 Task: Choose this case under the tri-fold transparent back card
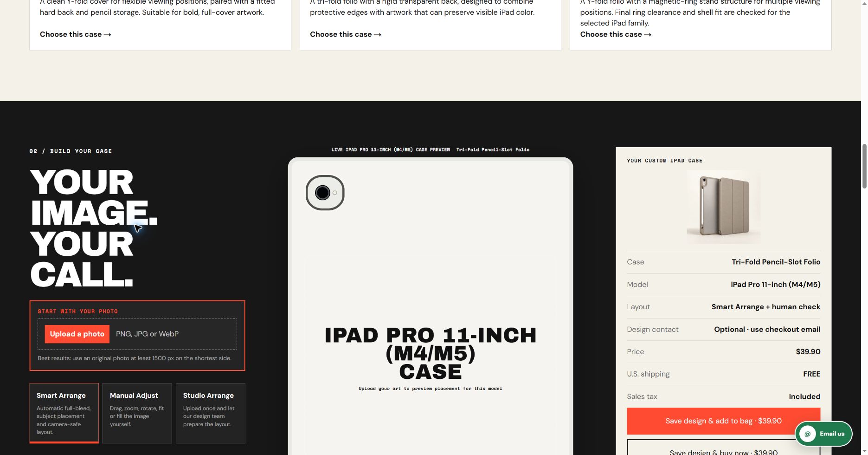click(346, 34)
